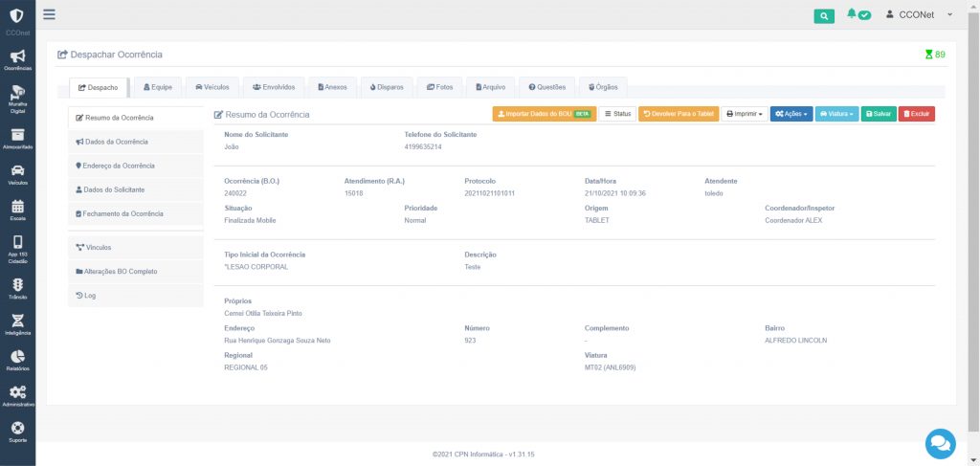Select Dados do Solicitante side item

[136, 189]
